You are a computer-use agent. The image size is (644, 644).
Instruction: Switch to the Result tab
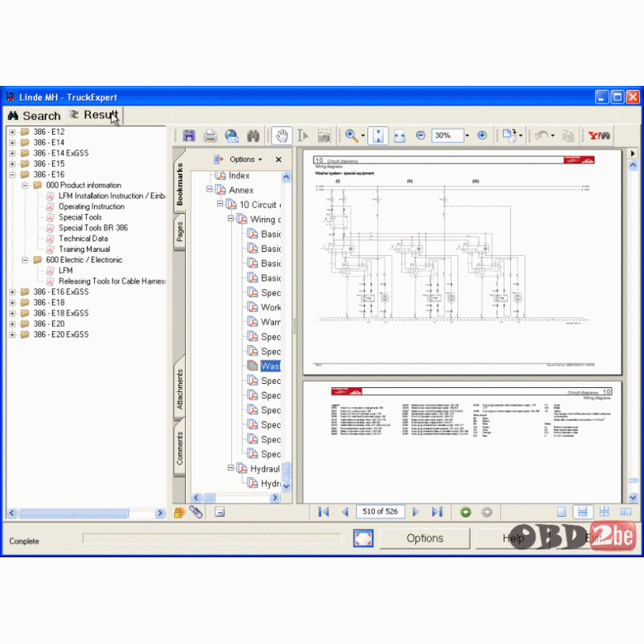pos(94,115)
